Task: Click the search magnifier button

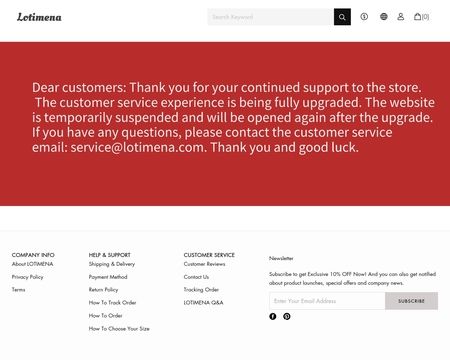Action: pos(342,17)
